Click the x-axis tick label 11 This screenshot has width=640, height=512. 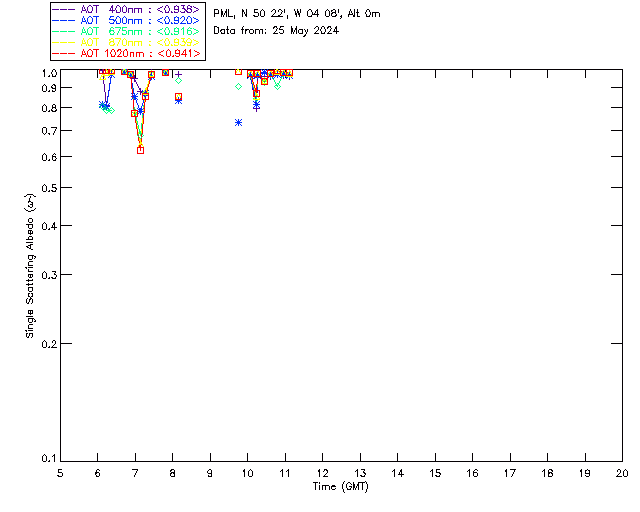[285, 473]
